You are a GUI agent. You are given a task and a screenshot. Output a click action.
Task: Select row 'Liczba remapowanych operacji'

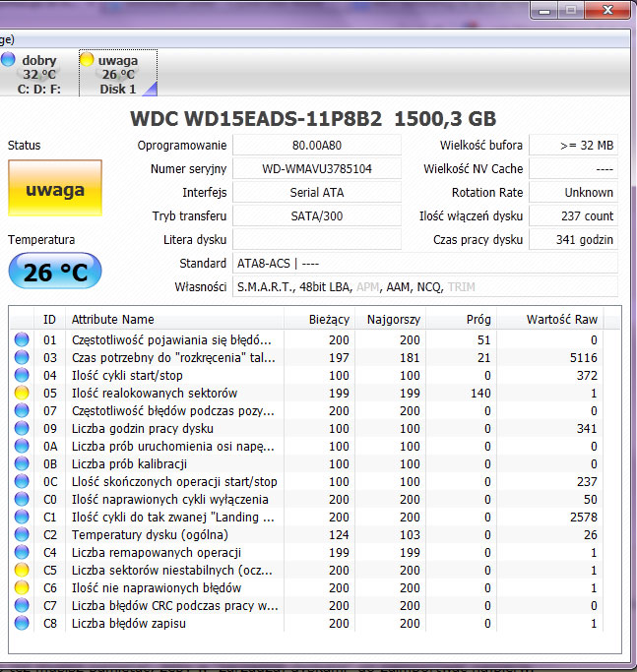[315, 552]
